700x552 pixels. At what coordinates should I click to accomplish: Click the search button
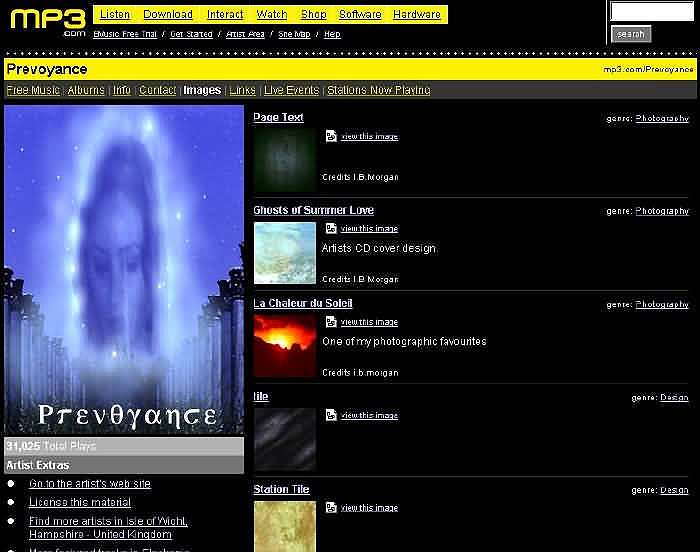pyautogui.click(x=631, y=34)
